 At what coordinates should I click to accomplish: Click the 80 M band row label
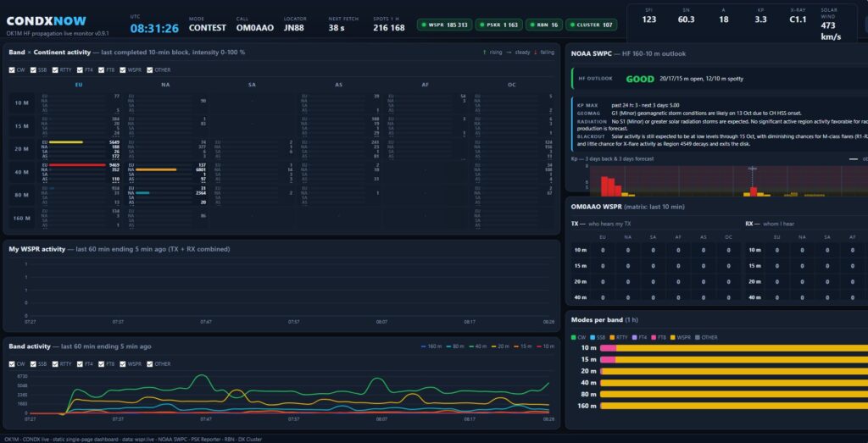pyautogui.click(x=21, y=195)
